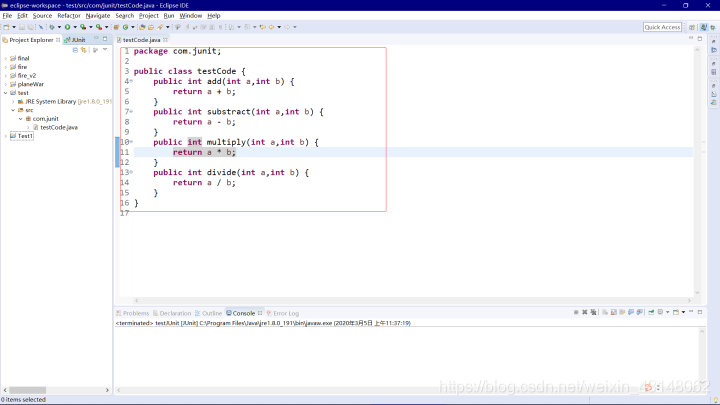Open the Debug button dropdown arrow
720x405 pixels.
point(59,27)
